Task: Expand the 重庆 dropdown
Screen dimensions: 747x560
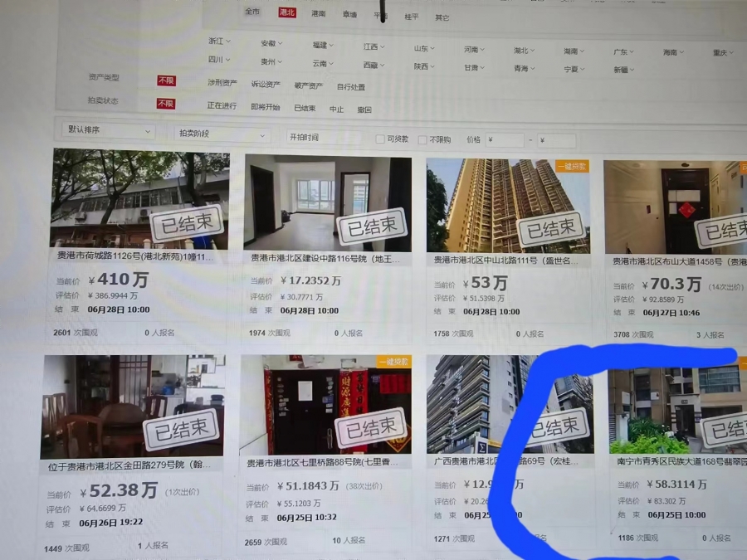Action: 723,53
